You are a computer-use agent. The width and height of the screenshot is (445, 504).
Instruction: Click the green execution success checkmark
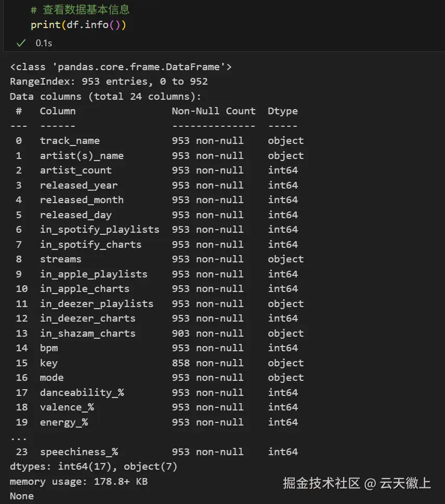(x=21, y=43)
